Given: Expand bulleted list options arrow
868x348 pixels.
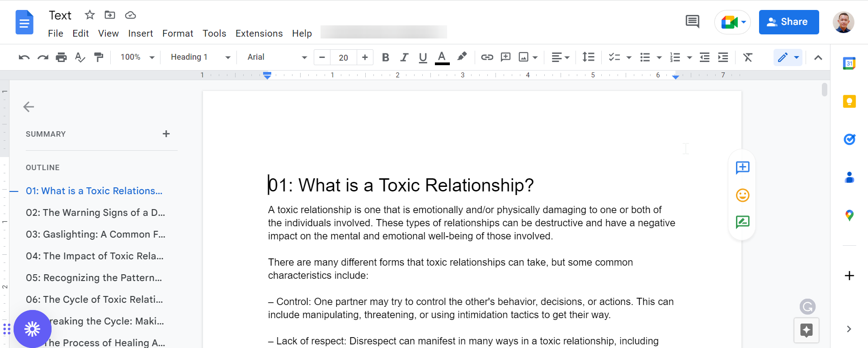Looking at the screenshot, I should pos(659,57).
